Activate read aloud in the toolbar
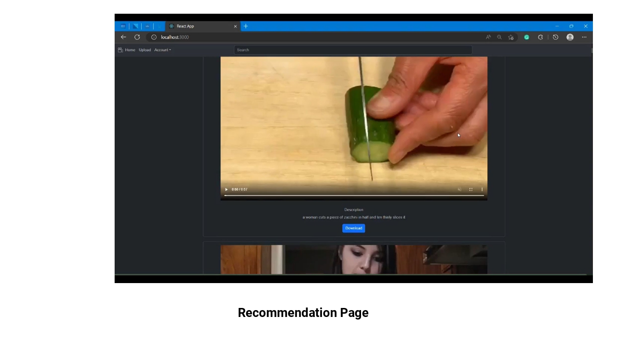 pos(488,37)
